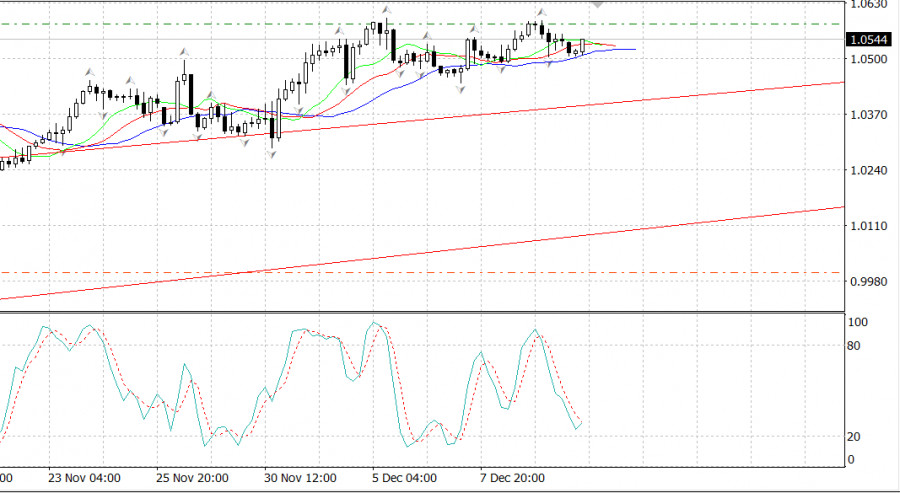Click the 25 Nov 20:00 time label
The height and width of the screenshot is (493, 900).
(191, 478)
